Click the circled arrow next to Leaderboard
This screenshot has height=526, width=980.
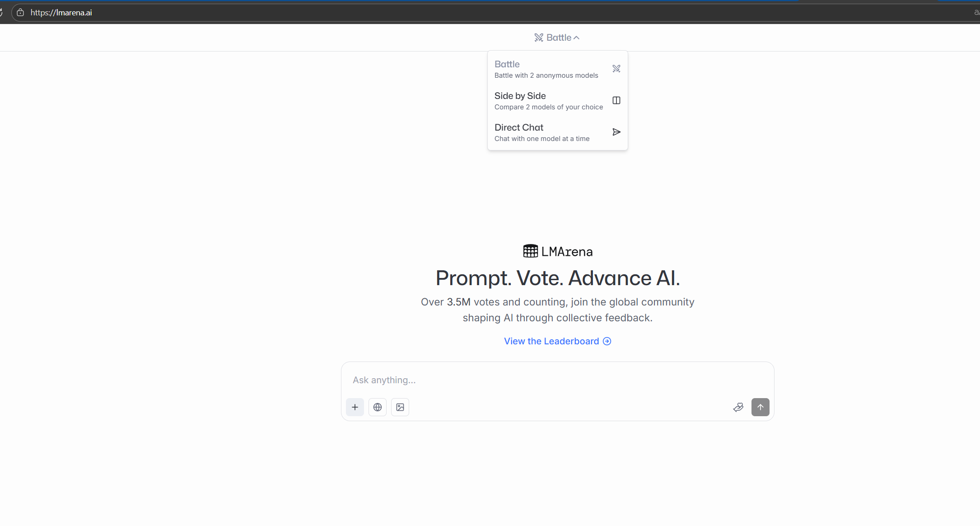pyautogui.click(x=607, y=341)
